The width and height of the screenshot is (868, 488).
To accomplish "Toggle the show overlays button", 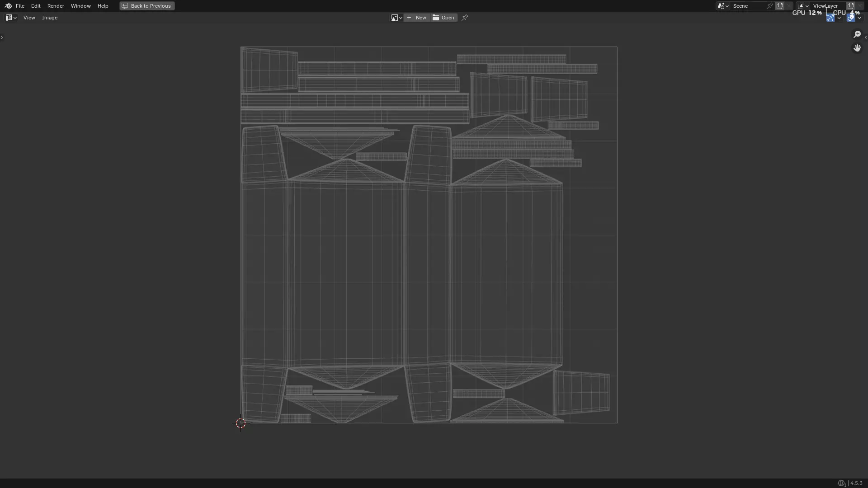I will pyautogui.click(x=850, y=18).
